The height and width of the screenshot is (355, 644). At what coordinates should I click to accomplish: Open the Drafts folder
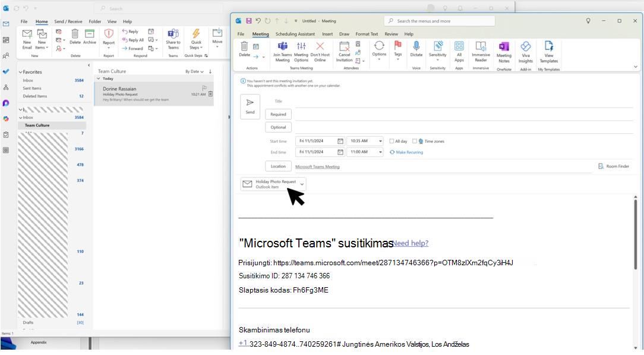(29, 322)
